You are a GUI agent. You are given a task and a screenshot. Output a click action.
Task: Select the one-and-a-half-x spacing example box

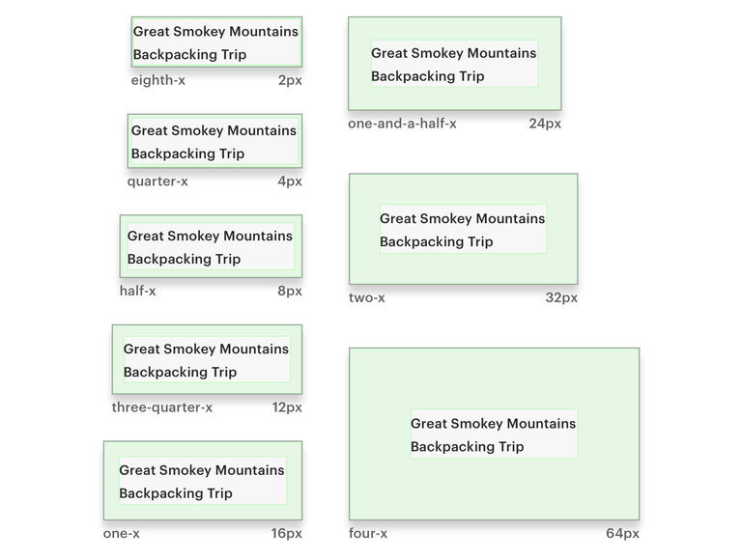pyautogui.click(x=455, y=64)
